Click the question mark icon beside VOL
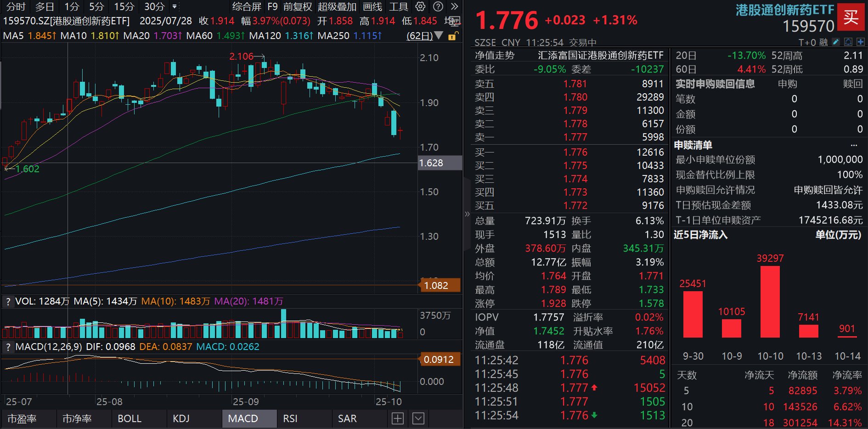868x429 pixels. (8, 301)
